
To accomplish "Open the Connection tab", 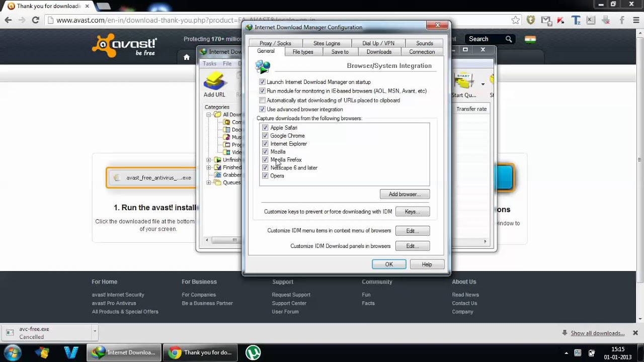I will [422, 52].
